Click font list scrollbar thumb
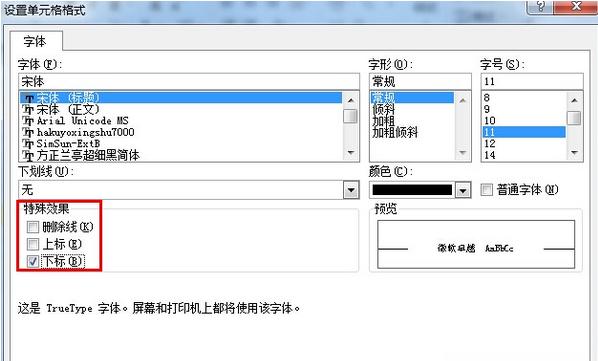Screen dimensions: 598x361 [x=350, y=116]
